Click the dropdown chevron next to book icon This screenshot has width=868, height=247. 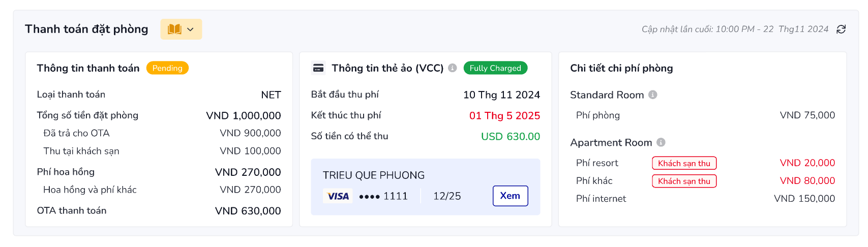tap(190, 29)
